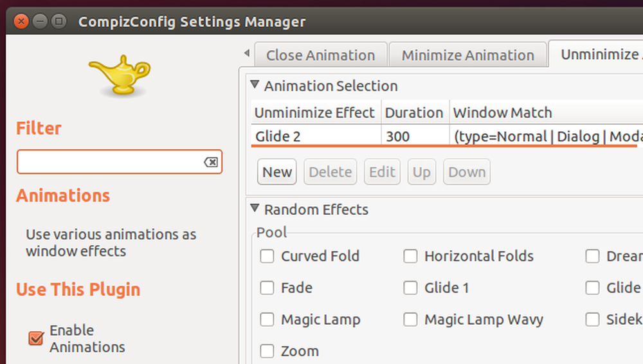Close the CompizConfig window with red button
The width and height of the screenshot is (643, 364).
21,21
